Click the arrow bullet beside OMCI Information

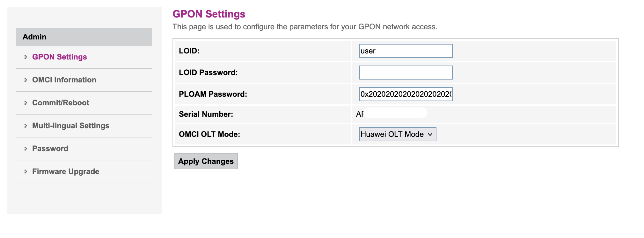(x=26, y=80)
